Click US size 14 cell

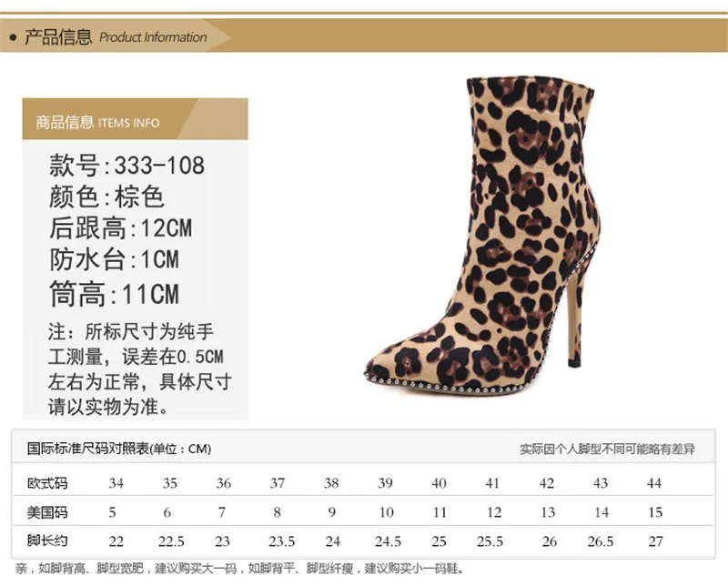[602, 512]
